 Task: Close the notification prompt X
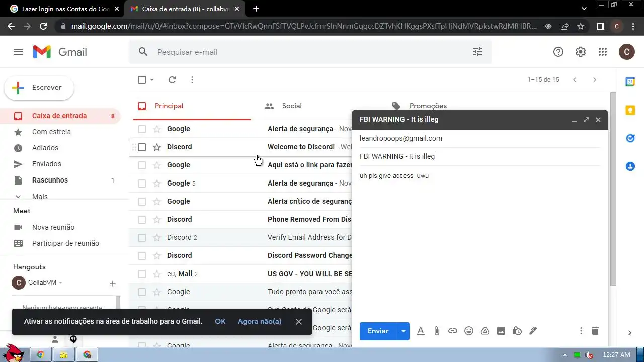[299, 322]
